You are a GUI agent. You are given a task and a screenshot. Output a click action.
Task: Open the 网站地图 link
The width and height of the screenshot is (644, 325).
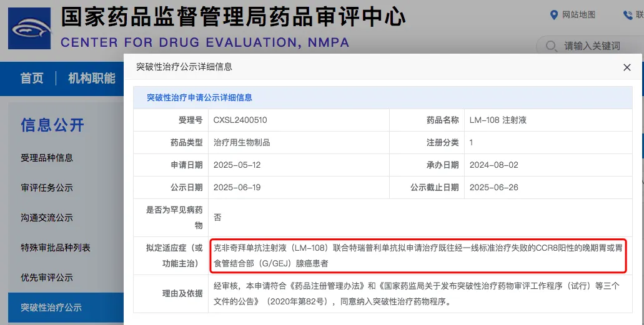pyautogui.click(x=578, y=15)
